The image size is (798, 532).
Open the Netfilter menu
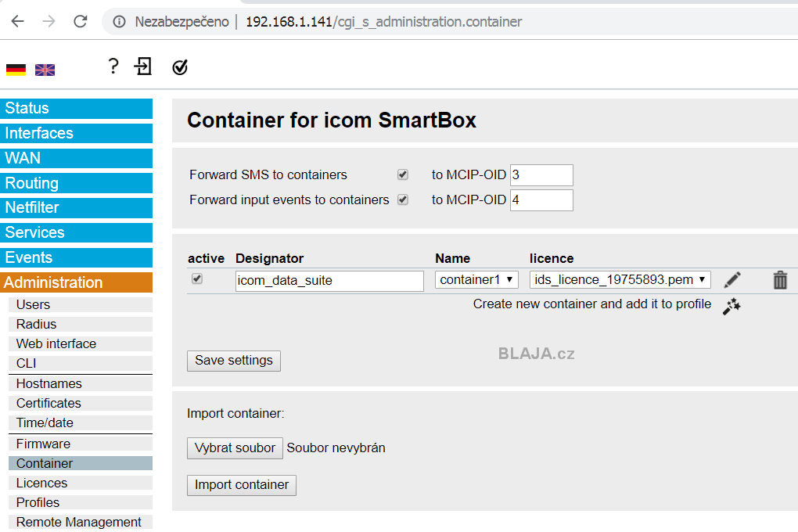click(x=77, y=207)
